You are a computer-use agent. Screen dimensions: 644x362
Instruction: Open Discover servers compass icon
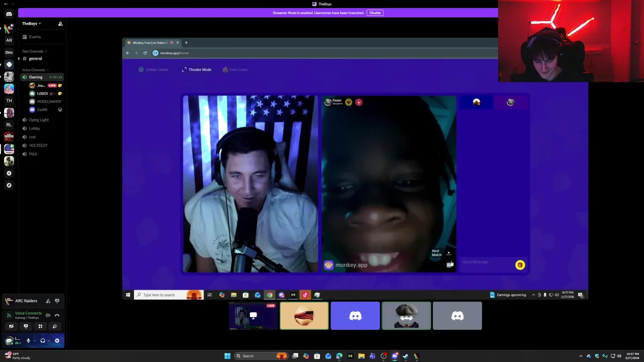[x=9, y=185]
